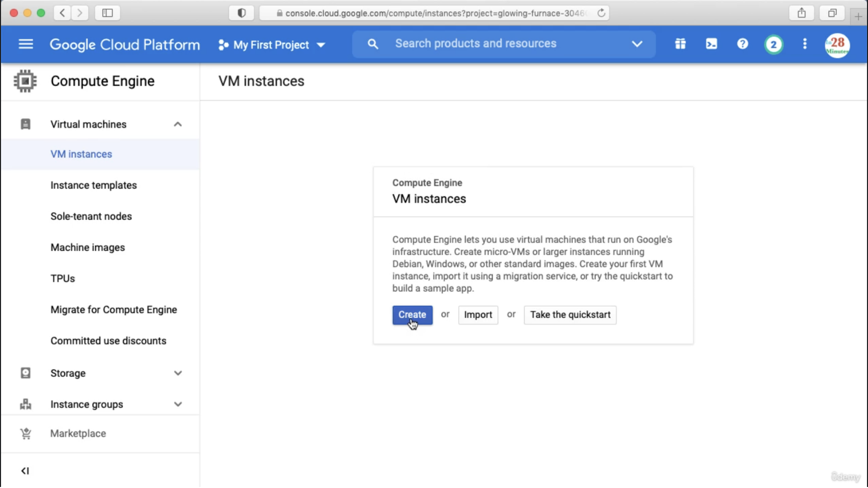
Task: Expand the Storage section
Action: (x=178, y=373)
